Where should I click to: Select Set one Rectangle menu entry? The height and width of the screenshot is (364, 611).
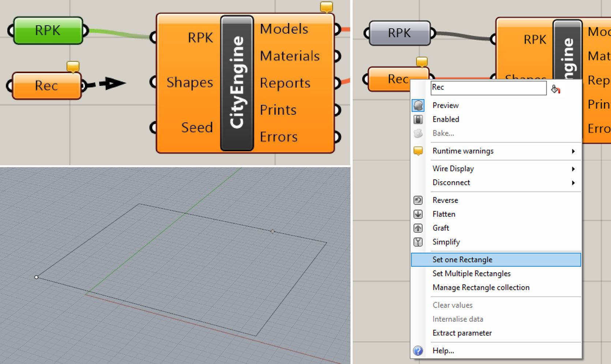pos(496,259)
